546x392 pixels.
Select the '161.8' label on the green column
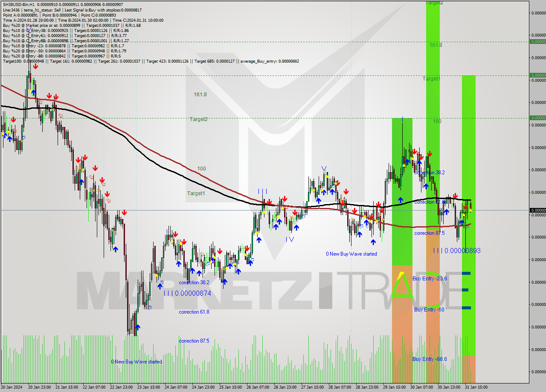tap(436, 45)
